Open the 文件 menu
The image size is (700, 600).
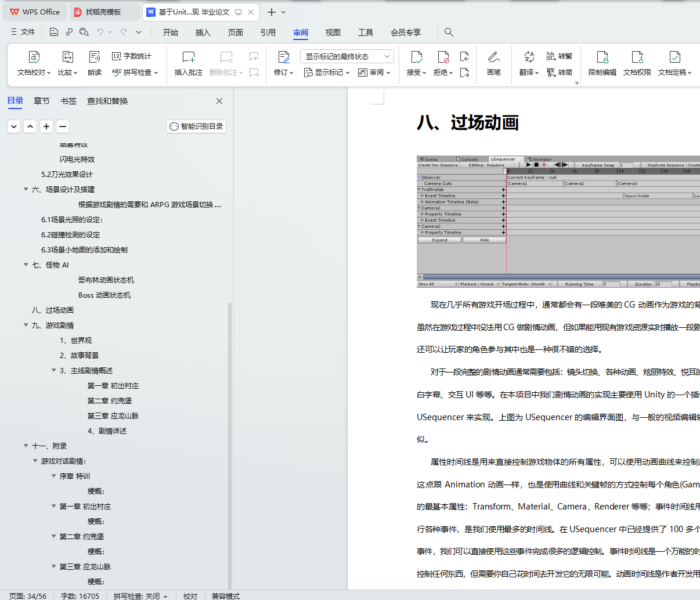23,32
